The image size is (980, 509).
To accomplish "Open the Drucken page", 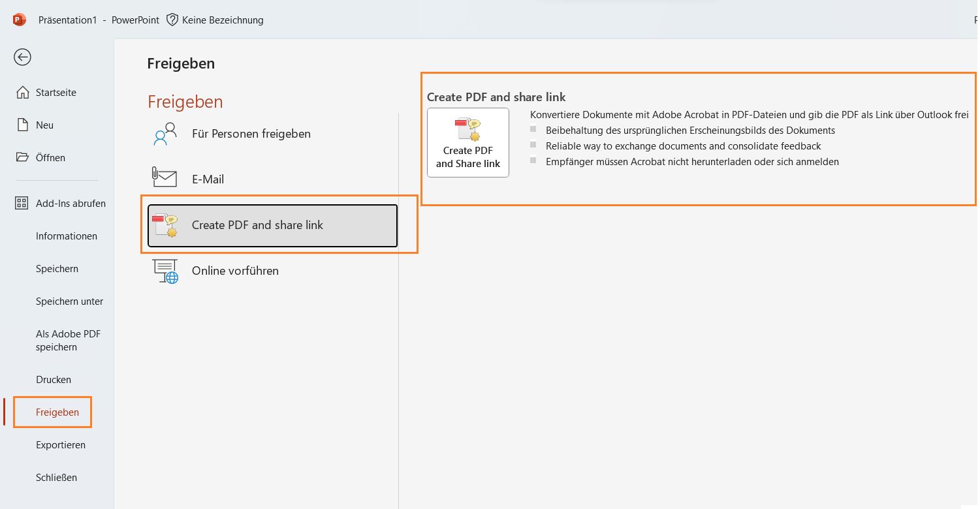I will [x=54, y=379].
